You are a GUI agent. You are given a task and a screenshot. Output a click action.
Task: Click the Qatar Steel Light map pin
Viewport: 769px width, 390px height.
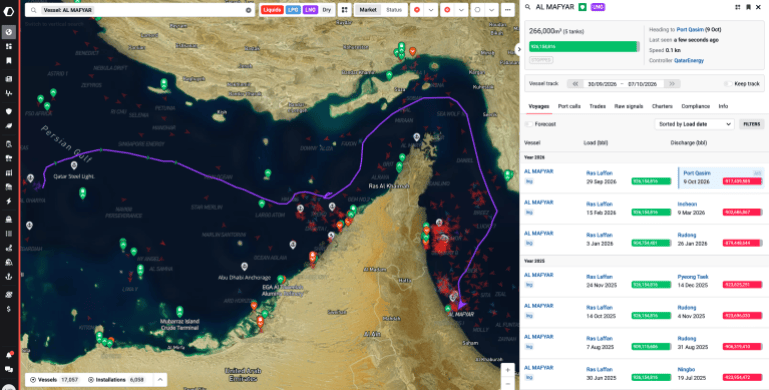click(x=74, y=165)
